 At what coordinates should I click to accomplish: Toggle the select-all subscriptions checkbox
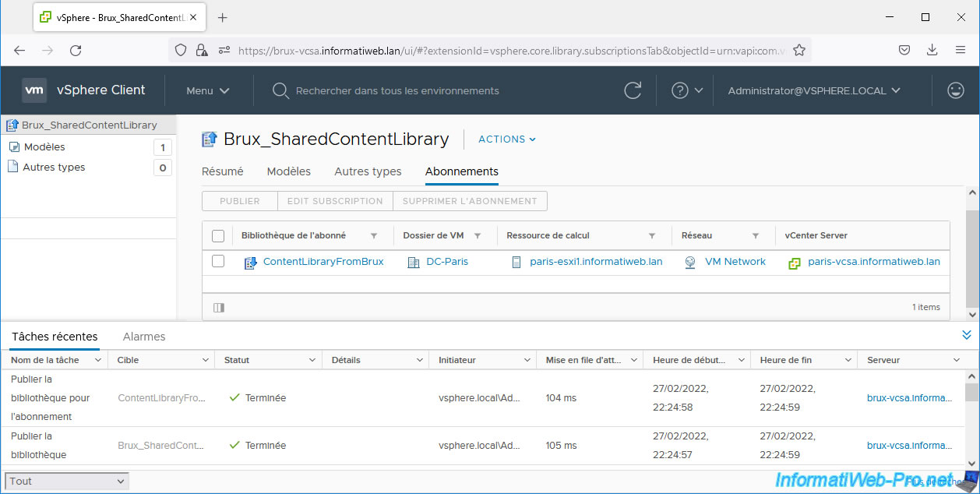click(218, 235)
